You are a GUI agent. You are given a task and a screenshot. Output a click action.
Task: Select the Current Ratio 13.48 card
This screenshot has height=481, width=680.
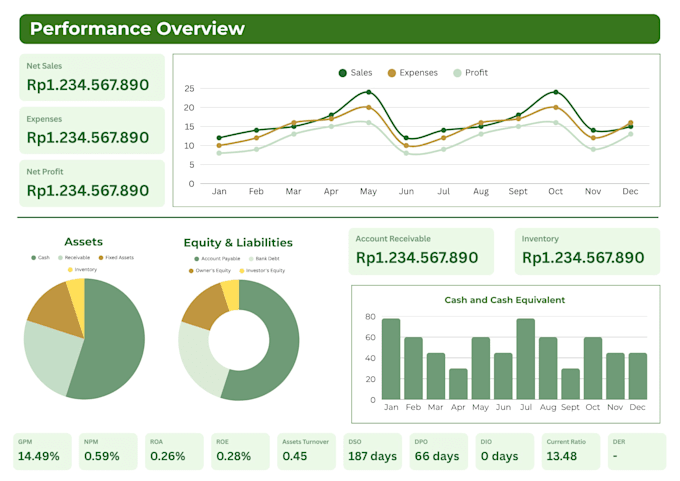point(571,452)
